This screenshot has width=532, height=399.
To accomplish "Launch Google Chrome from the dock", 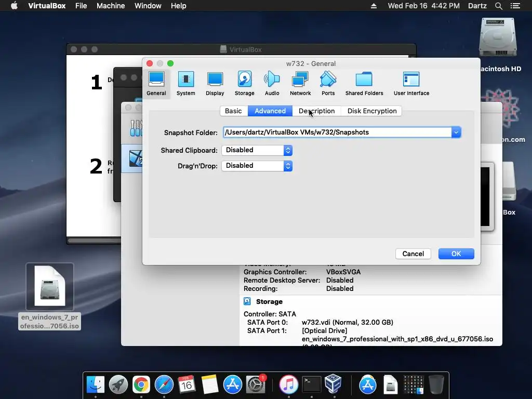I will click(x=141, y=385).
